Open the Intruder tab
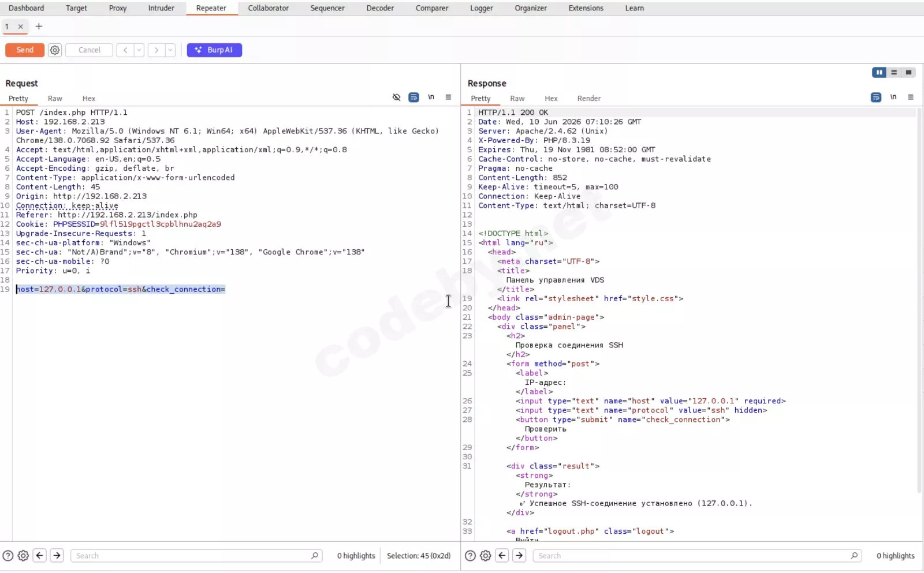Viewport: 924px width, 573px height. pyautogui.click(x=161, y=8)
